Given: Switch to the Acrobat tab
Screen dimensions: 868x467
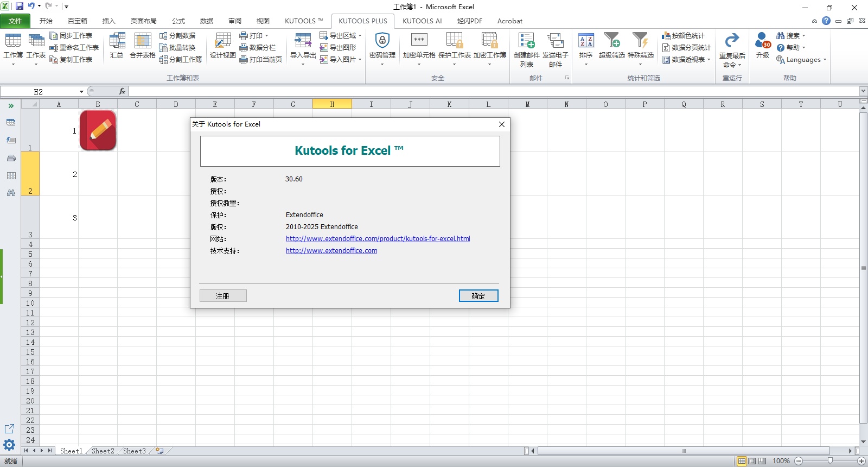Looking at the screenshot, I should (x=510, y=21).
